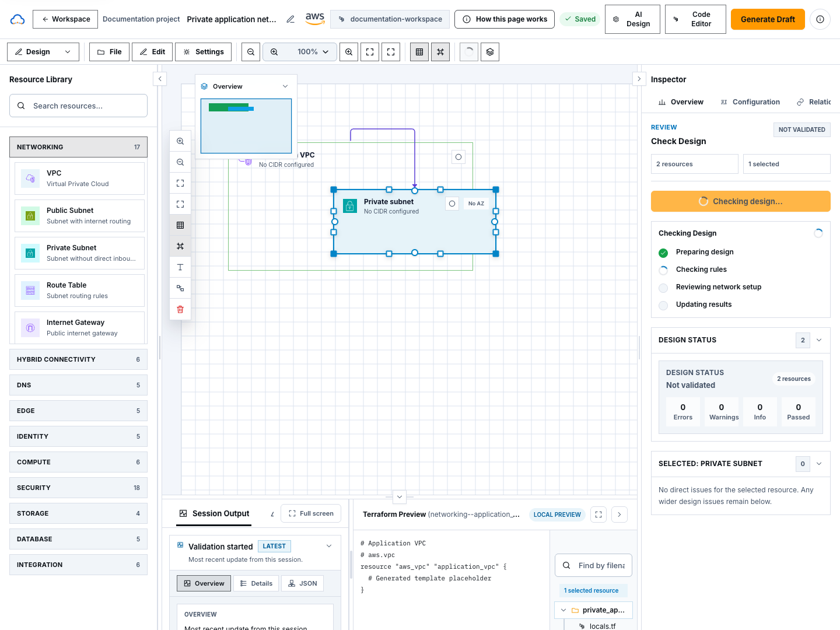Click the Generate Draft button
Screen dimensions: 840x630
768,19
